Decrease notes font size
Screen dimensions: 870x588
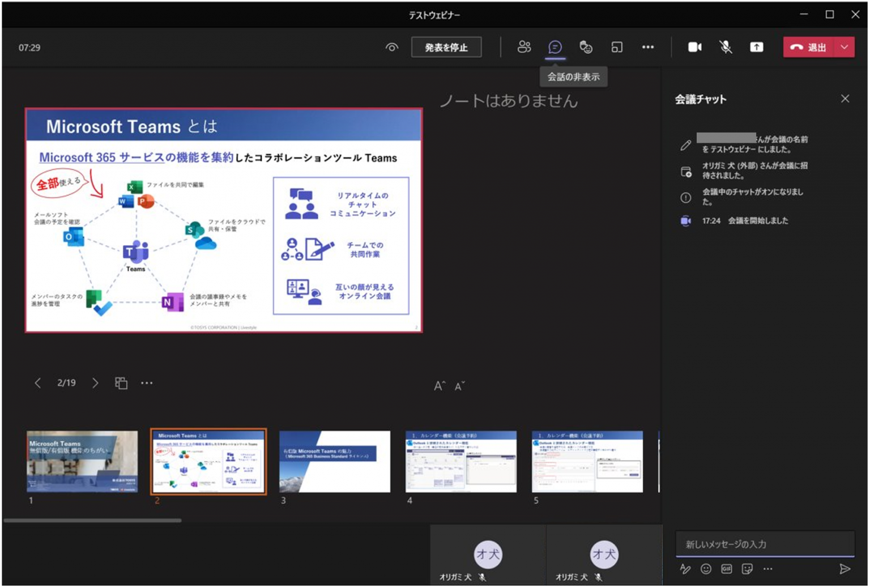coord(460,386)
